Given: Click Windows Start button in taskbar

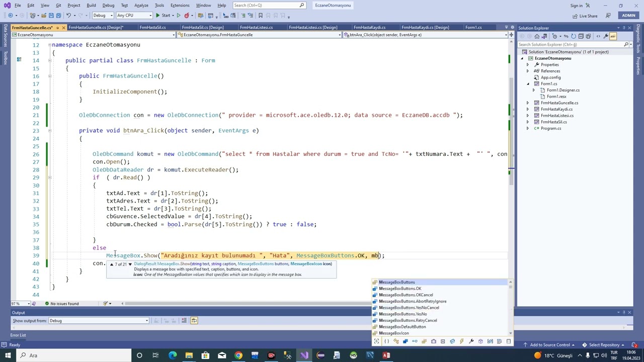Looking at the screenshot, I should pyautogui.click(x=7, y=355).
